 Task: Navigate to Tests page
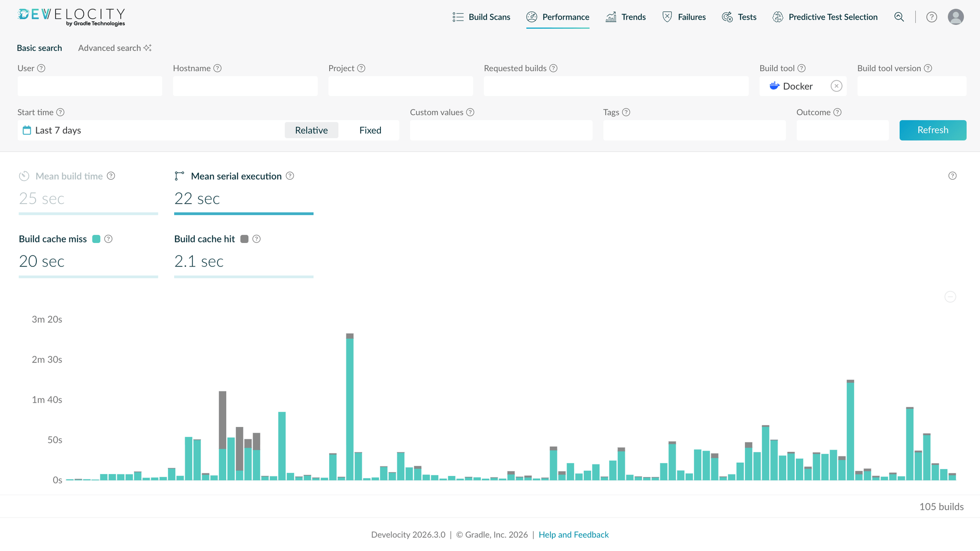739,17
